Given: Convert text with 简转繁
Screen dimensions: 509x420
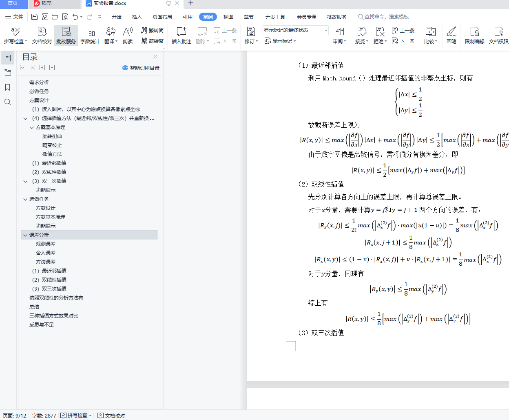Looking at the screenshot, I should [152, 41].
